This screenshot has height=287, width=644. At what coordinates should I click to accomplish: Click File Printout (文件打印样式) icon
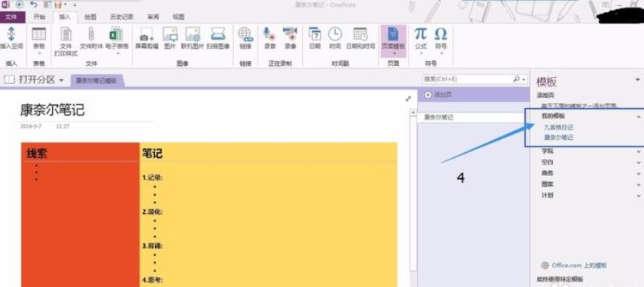click(x=66, y=34)
